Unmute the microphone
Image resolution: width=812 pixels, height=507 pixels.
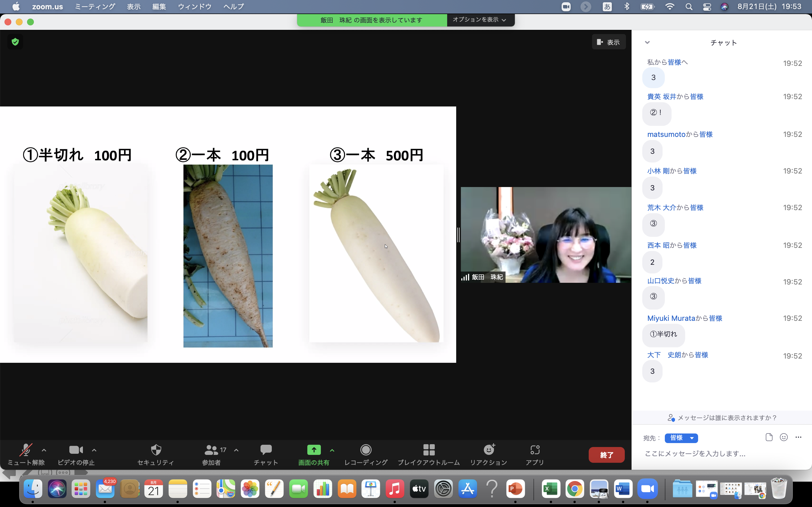[x=26, y=454]
